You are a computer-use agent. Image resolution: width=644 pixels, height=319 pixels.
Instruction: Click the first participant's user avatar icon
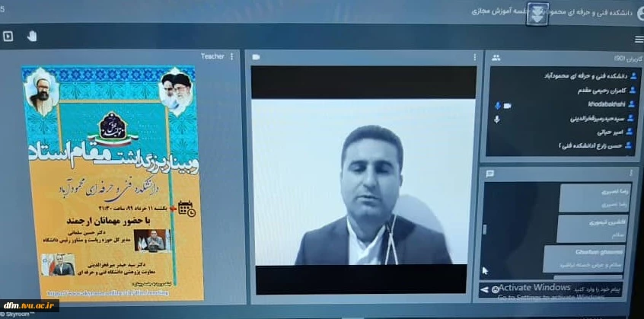coord(633,76)
